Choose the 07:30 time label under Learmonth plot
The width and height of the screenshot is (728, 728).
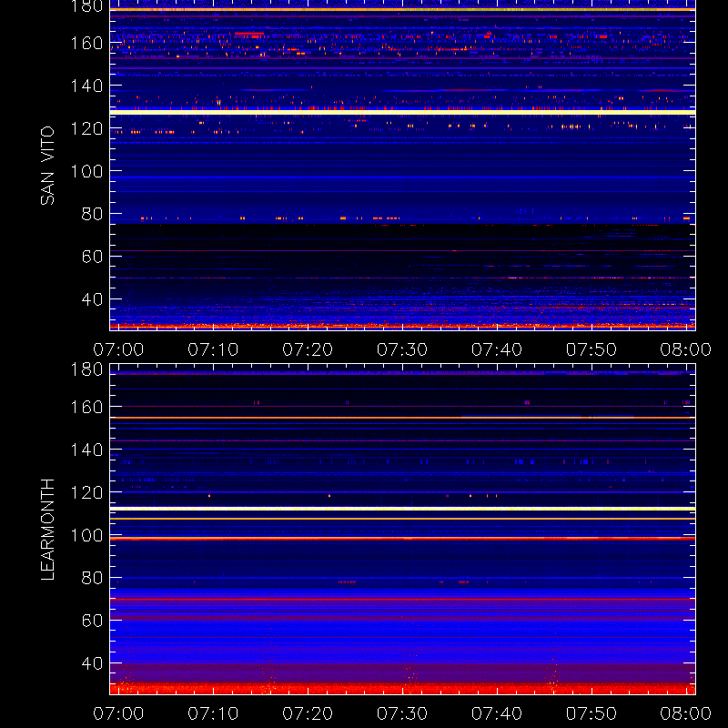click(x=402, y=713)
